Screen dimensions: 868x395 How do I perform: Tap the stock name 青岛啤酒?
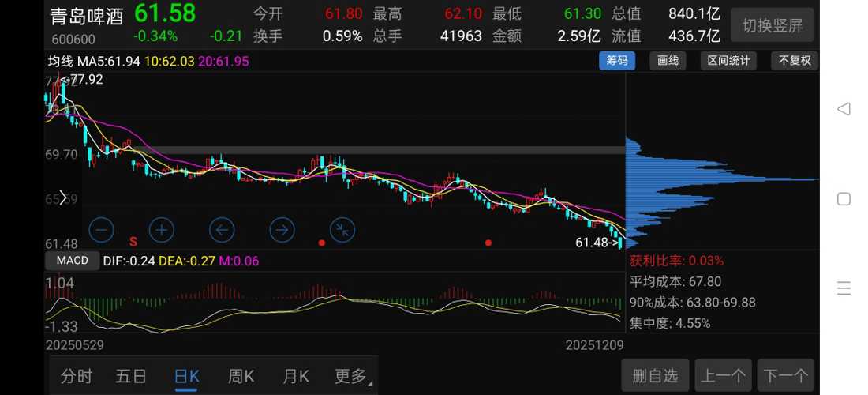[87, 17]
